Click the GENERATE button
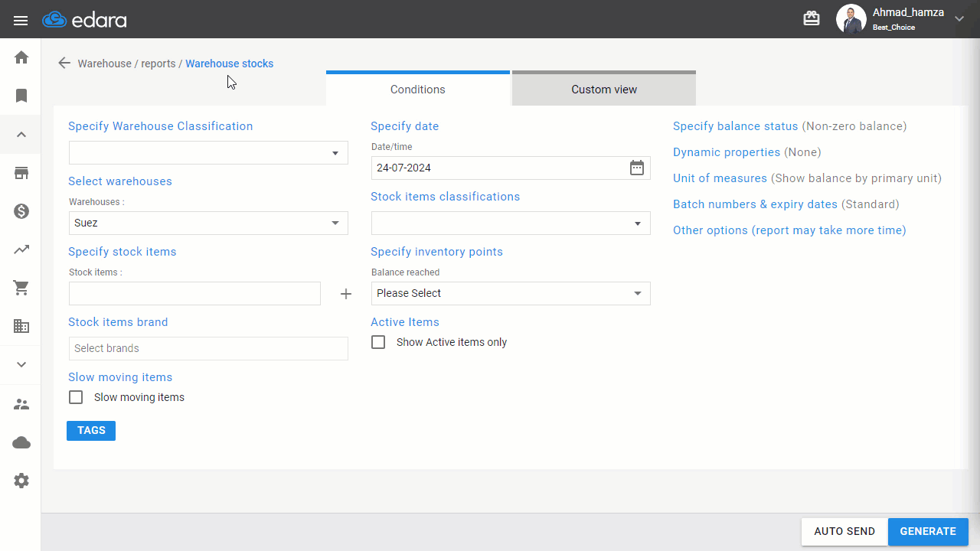This screenshot has height=551, width=980. [x=928, y=532]
